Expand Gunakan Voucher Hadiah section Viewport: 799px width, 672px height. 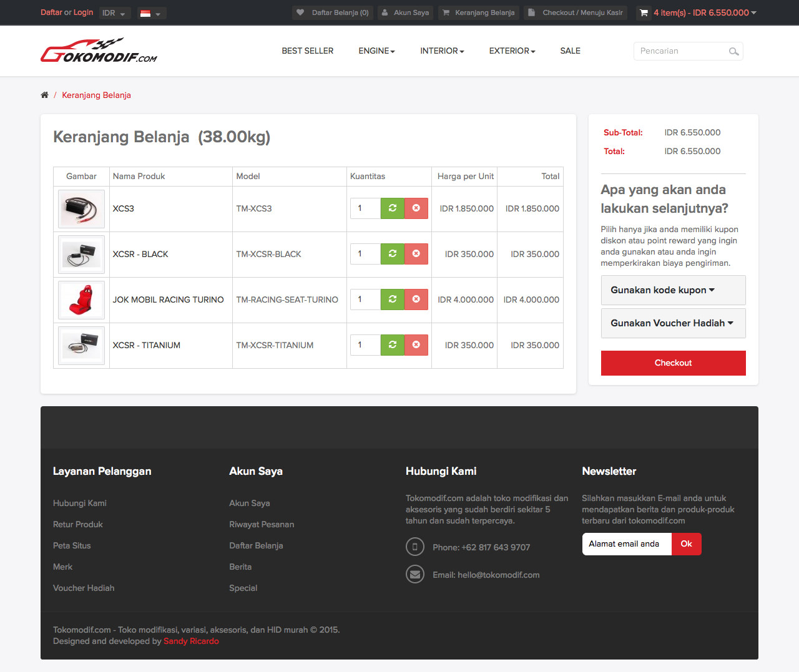(674, 323)
